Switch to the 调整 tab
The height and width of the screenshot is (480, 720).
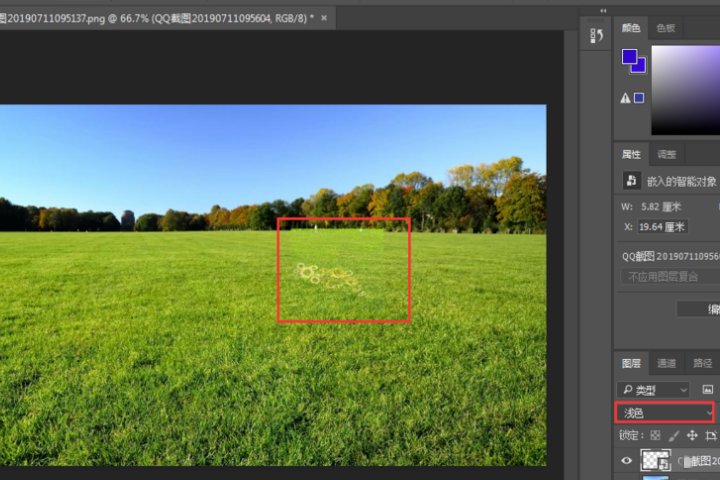click(x=666, y=155)
